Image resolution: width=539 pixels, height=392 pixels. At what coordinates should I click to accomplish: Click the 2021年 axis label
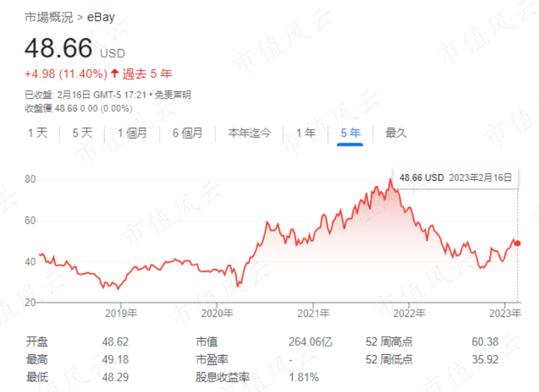pos(313,313)
